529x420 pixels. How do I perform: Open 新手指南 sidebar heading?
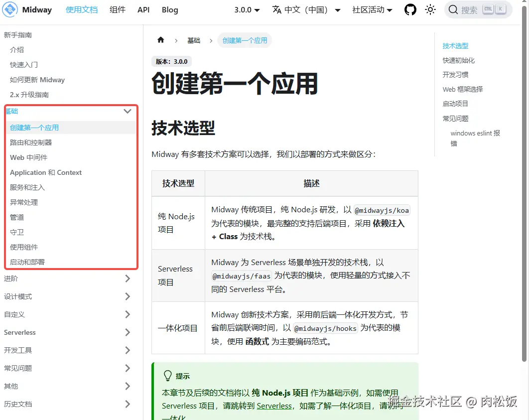point(18,35)
